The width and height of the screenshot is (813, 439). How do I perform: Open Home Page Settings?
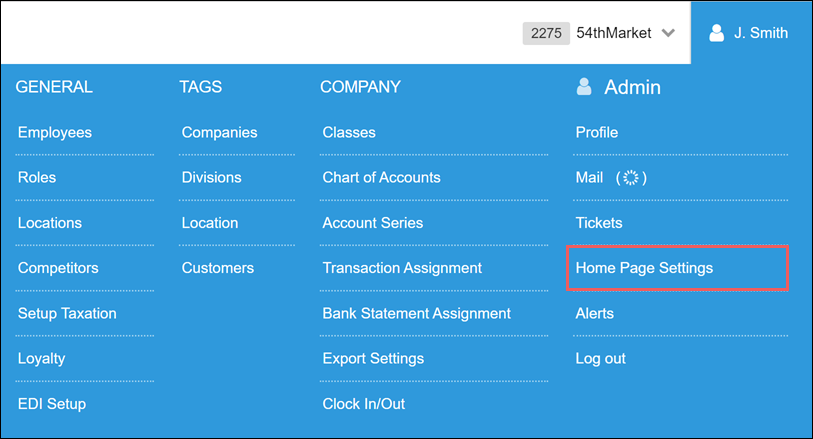coord(644,268)
